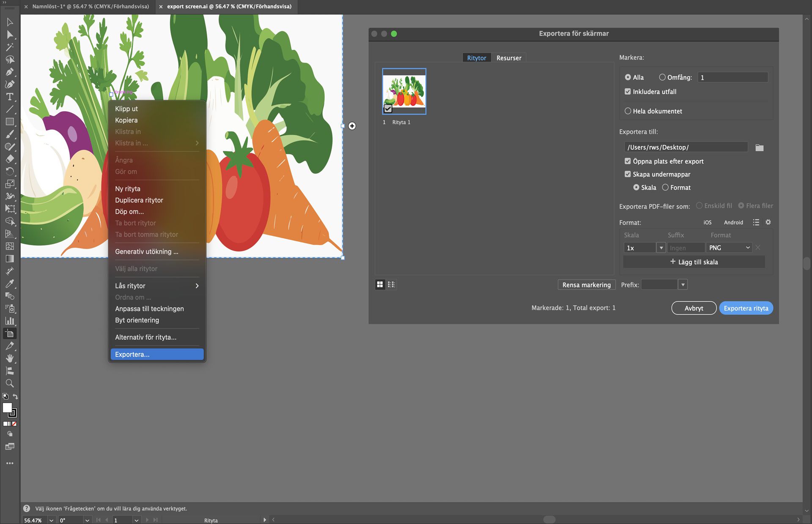Expand the 1x scale dropdown arrow
This screenshot has width=812, height=524.
[661, 248]
